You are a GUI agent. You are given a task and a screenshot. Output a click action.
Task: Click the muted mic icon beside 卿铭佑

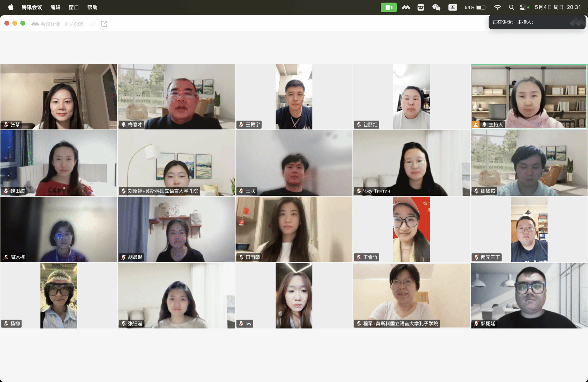(x=476, y=191)
